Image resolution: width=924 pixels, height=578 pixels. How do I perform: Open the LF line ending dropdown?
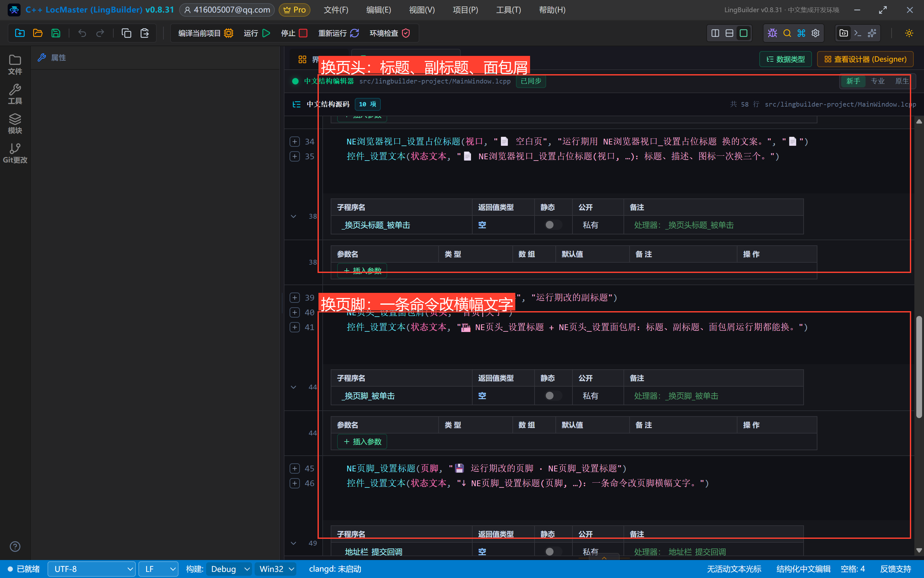click(158, 569)
